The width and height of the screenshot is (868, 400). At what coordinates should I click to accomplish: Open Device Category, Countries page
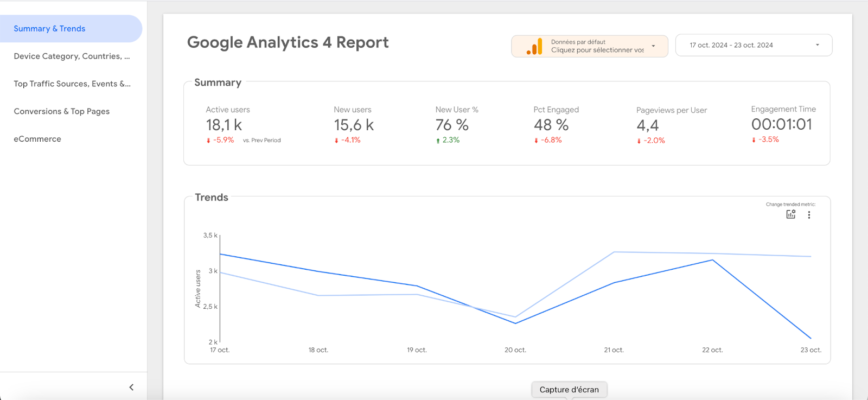72,56
